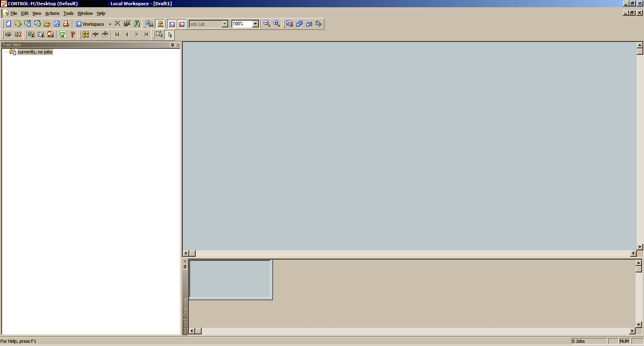Viewport: 644px width, 346px height.
Task: Close the Network Overview panel
Action: [x=185, y=262]
